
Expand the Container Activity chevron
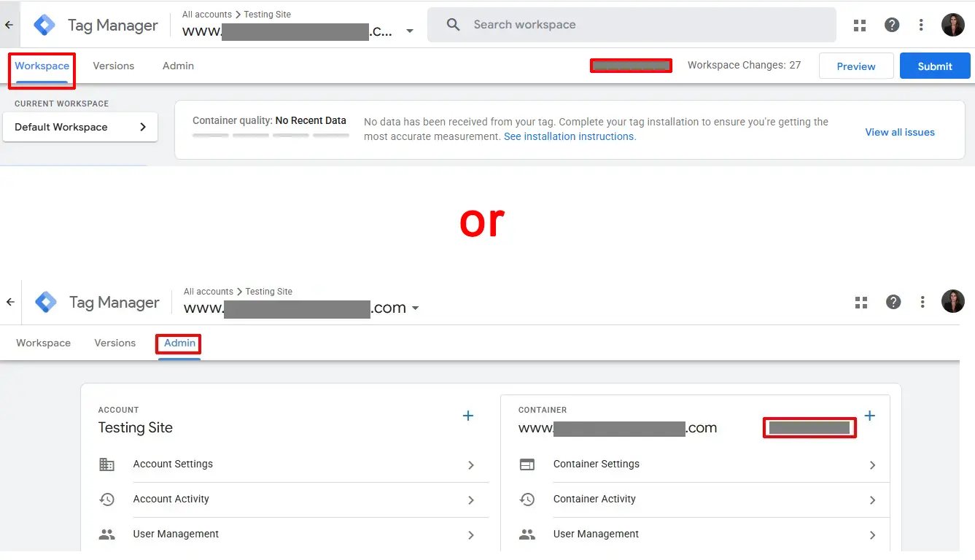(x=872, y=500)
